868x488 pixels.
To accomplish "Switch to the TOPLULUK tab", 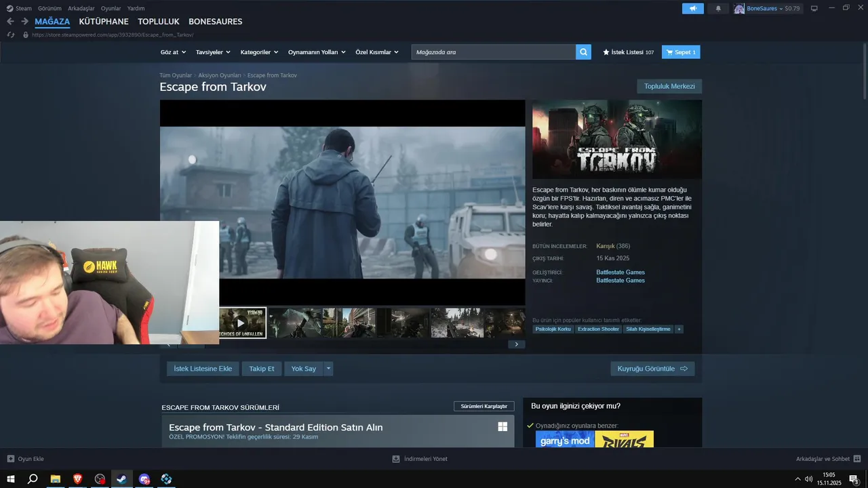I will click(x=159, y=22).
